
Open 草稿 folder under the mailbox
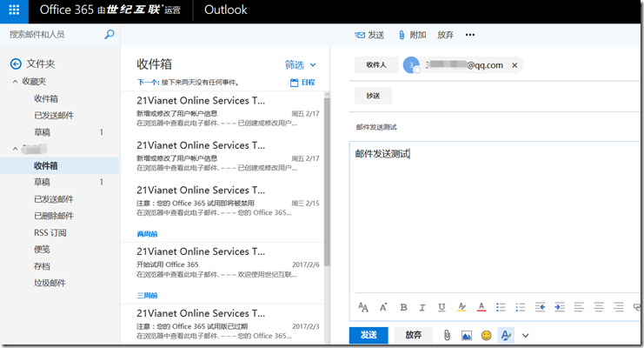42,182
